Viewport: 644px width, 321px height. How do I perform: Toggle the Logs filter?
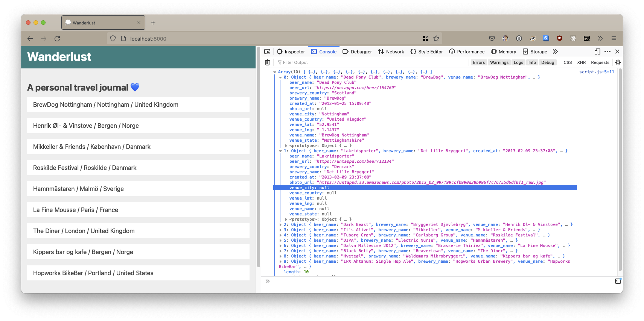(518, 62)
